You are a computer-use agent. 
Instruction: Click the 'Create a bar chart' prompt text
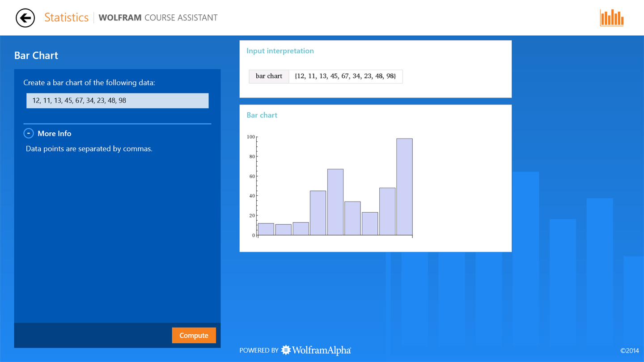click(x=89, y=83)
